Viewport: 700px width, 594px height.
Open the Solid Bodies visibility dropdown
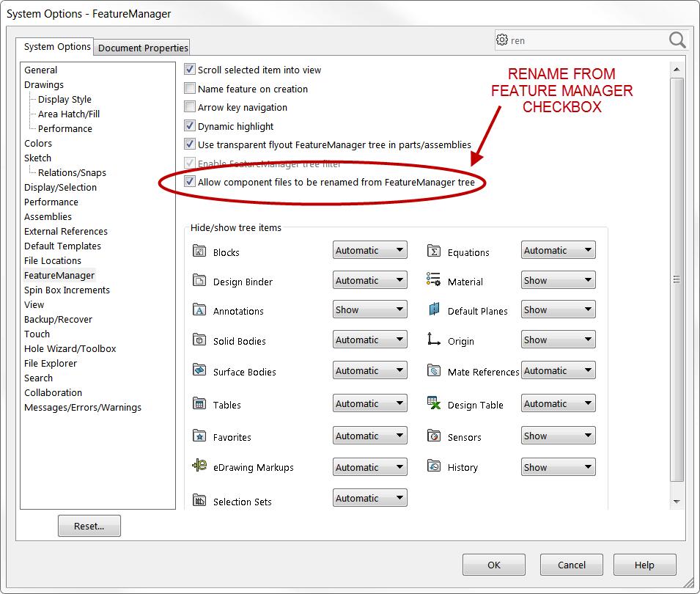coord(369,339)
